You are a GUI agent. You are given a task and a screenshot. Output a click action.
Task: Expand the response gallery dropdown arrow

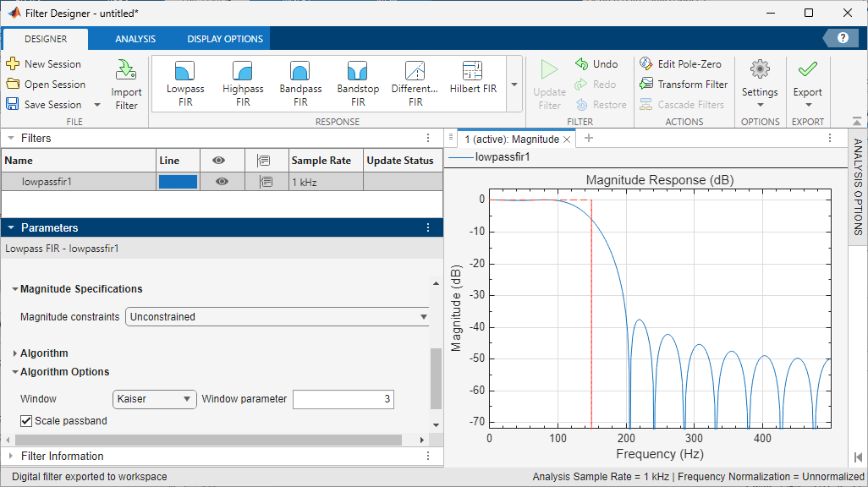[514, 85]
